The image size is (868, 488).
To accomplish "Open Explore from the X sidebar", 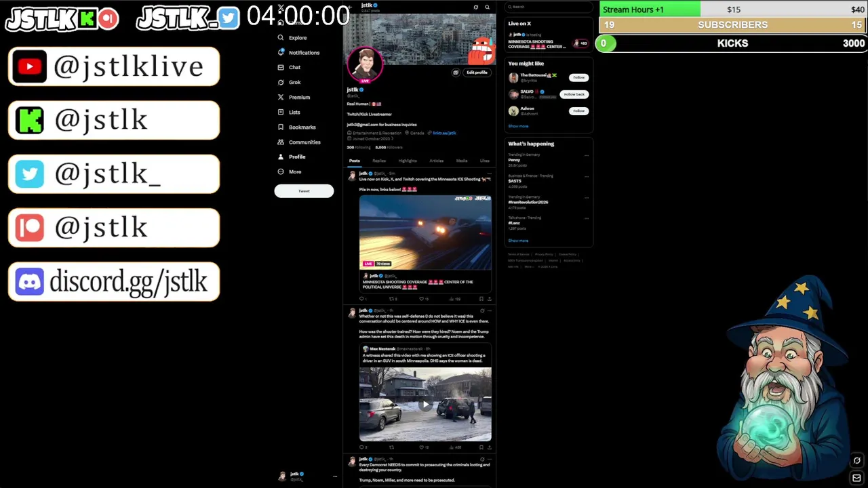I will (x=292, y=38).
